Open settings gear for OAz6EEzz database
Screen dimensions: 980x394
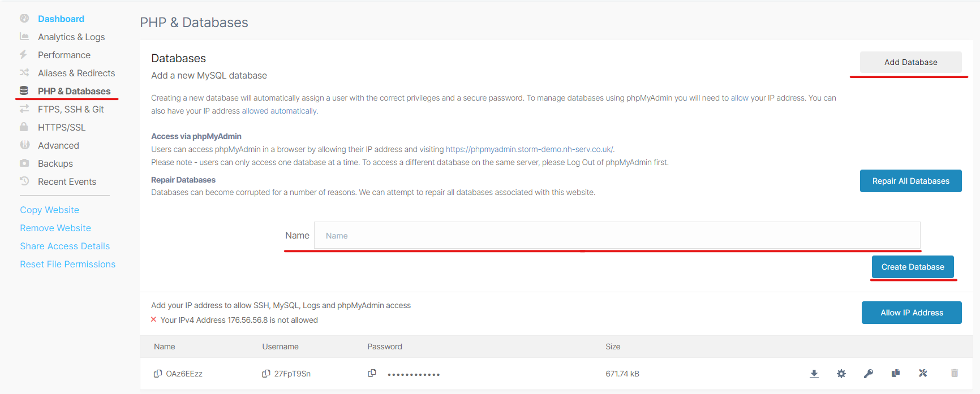click(x=841, y=374)
